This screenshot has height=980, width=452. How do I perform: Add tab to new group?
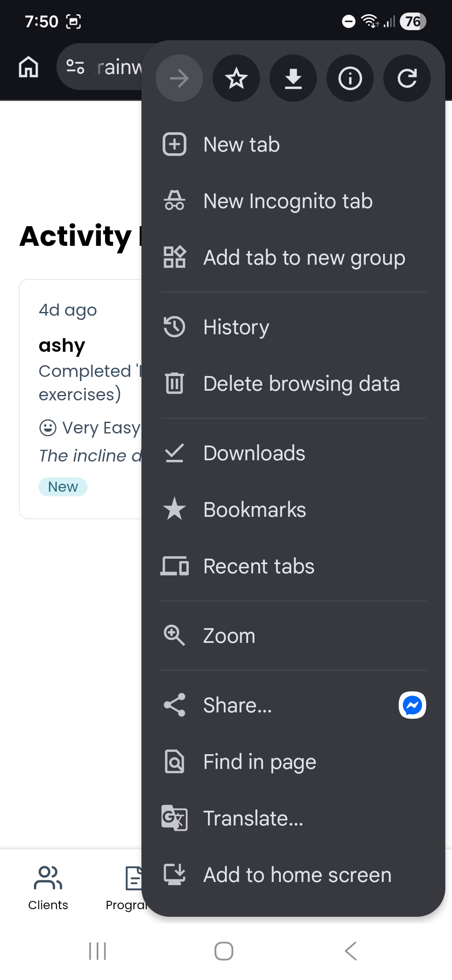[303, 258]
